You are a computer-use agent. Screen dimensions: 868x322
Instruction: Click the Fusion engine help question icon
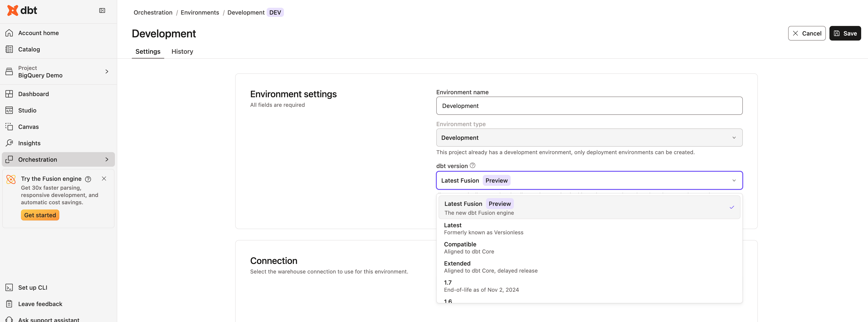click(88, 179)
